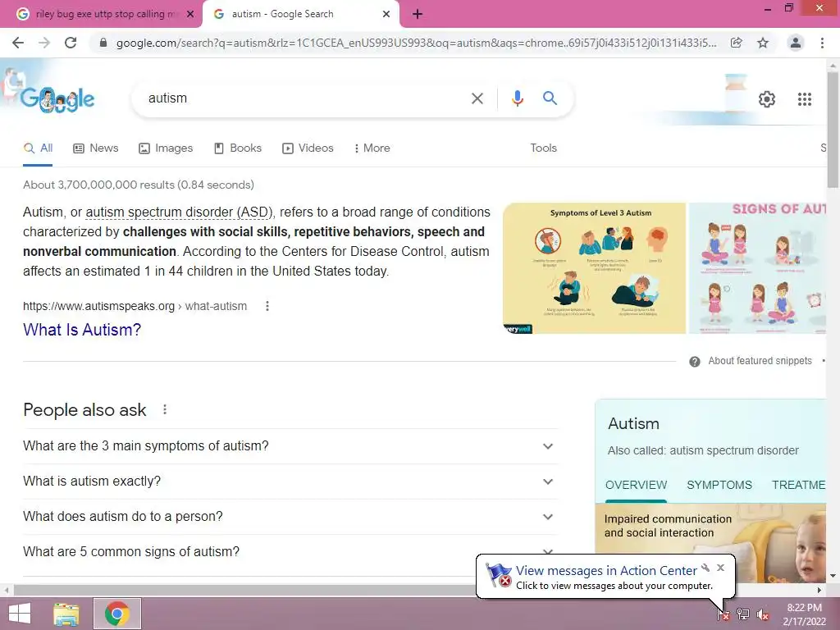Open the Action Center flag tray icon
This screenshot has width=840, height=630.
pyautogui.click(x=724, y=614)
